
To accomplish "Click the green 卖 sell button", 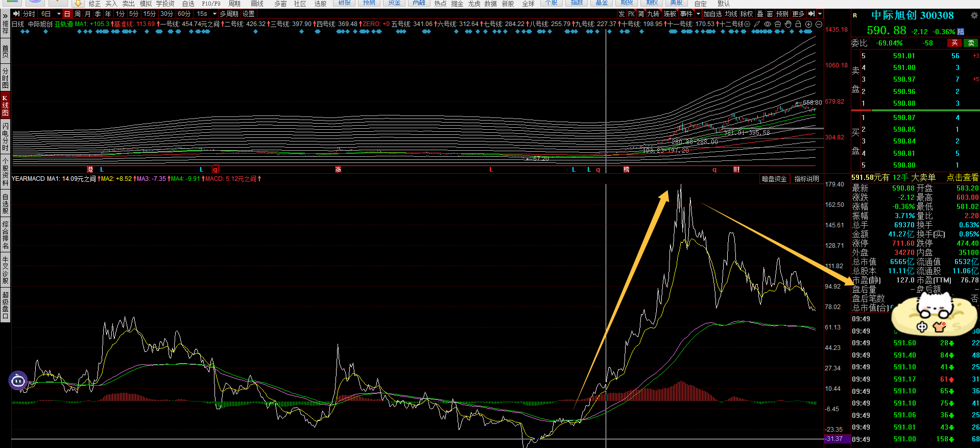I will click(x=971, y=43).
